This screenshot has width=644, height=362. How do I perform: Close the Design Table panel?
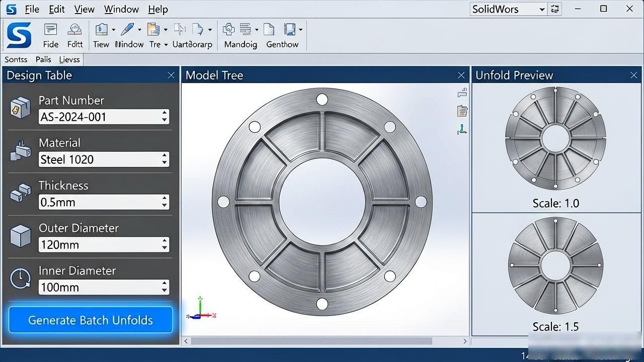click(171, 75)
